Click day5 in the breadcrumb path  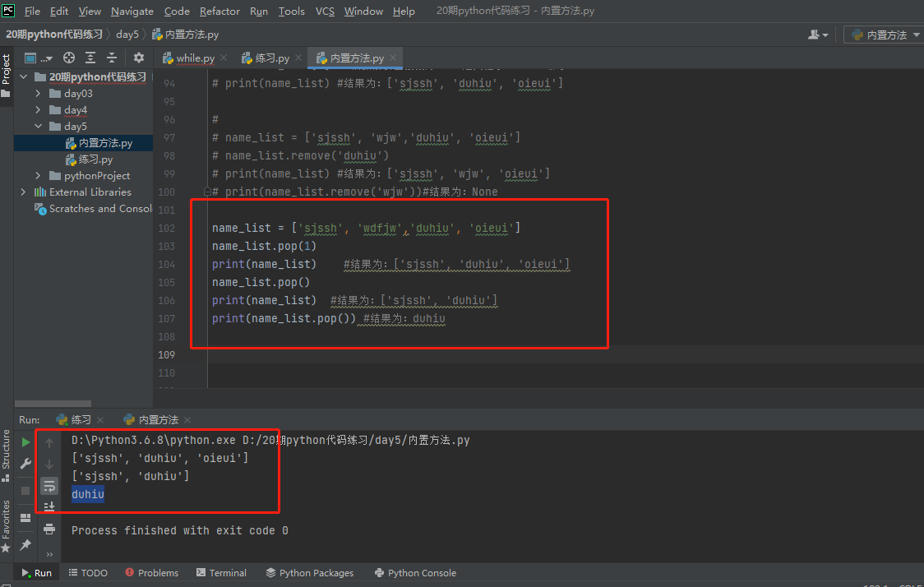pyautogui.click(x=127, y=35)
